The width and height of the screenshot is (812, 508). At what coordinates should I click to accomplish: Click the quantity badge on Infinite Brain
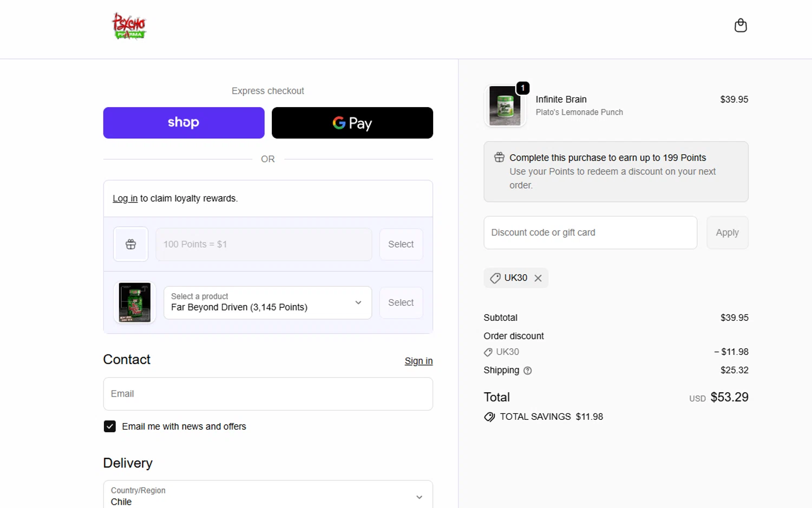coord(522,88)
